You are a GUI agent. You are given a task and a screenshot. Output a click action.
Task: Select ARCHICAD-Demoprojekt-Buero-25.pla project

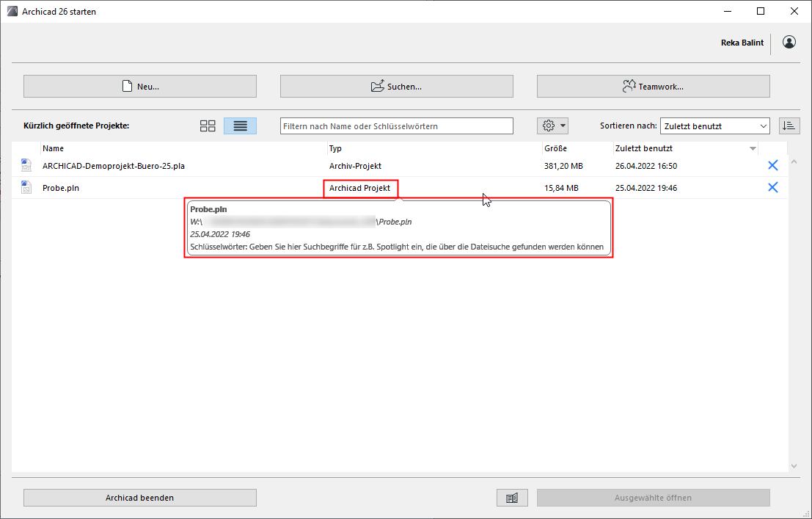coord(400,166)
